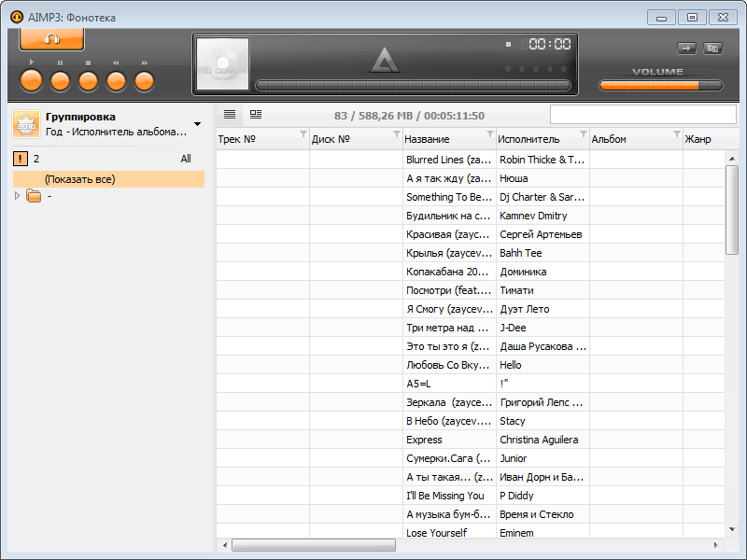Sort by the Жанр column header
Screen dimensions: 747x560
point(704,139)
